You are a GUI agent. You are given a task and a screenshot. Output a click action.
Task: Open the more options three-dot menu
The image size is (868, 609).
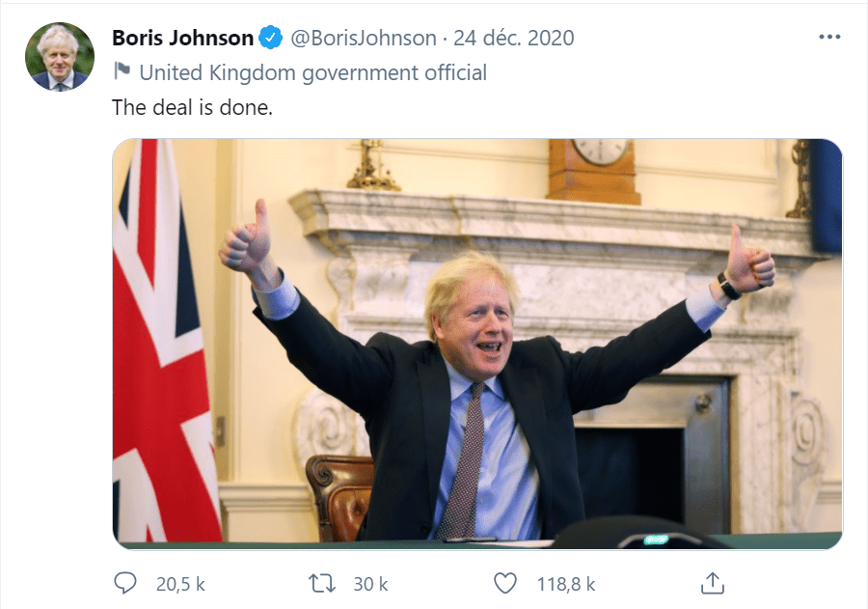[x=829, y=38]
